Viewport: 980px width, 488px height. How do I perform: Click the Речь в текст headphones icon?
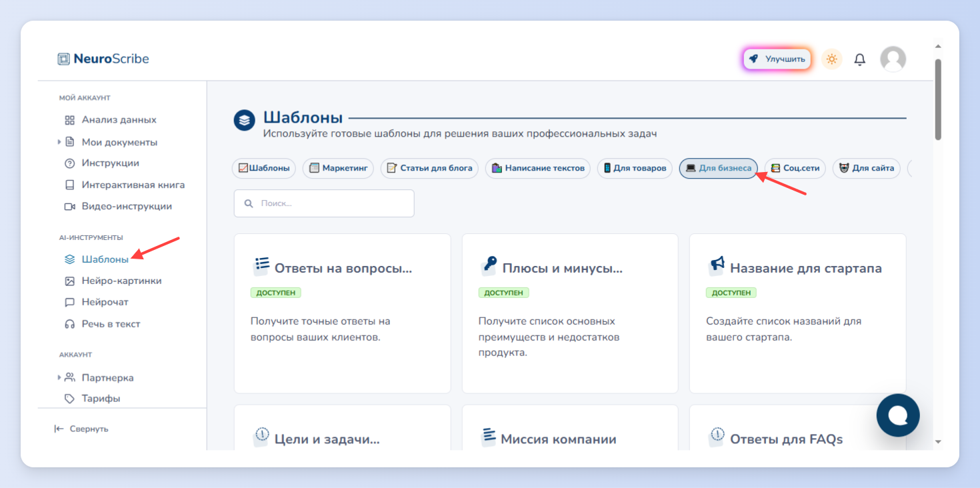pyautogui.click(x=69, y=324)
